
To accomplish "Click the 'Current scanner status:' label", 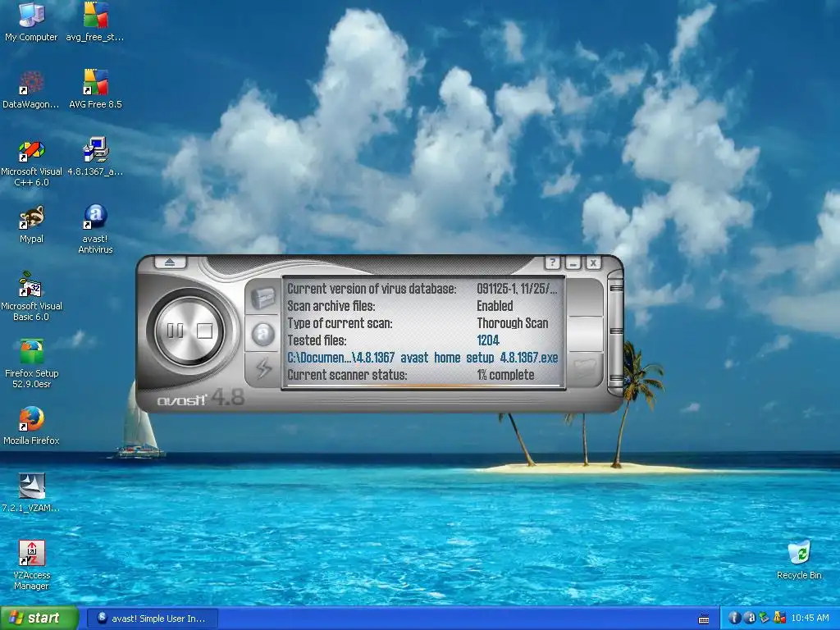I will [347, 374].
